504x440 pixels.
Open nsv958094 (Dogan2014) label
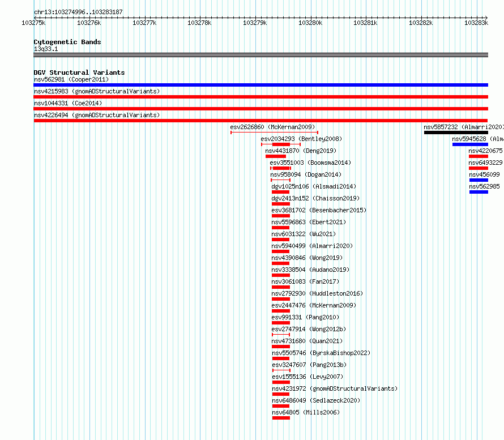306,174
